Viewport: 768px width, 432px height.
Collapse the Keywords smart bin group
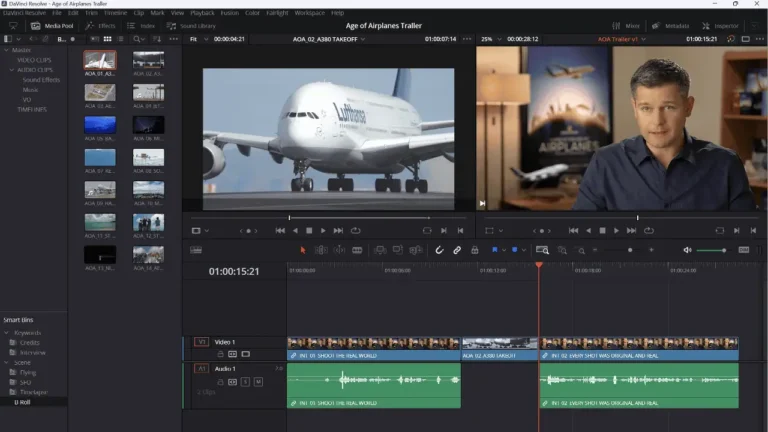6,333
